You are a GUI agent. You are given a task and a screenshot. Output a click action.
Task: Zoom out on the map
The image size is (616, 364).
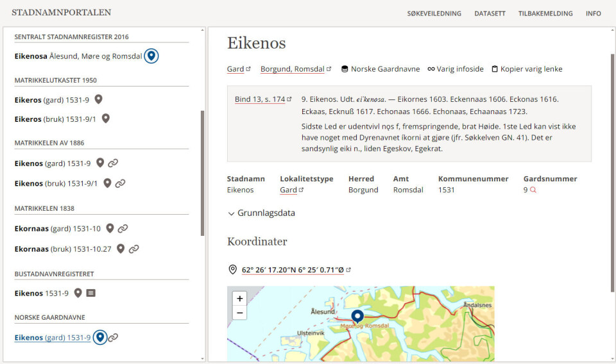click(x=239, y=313)
